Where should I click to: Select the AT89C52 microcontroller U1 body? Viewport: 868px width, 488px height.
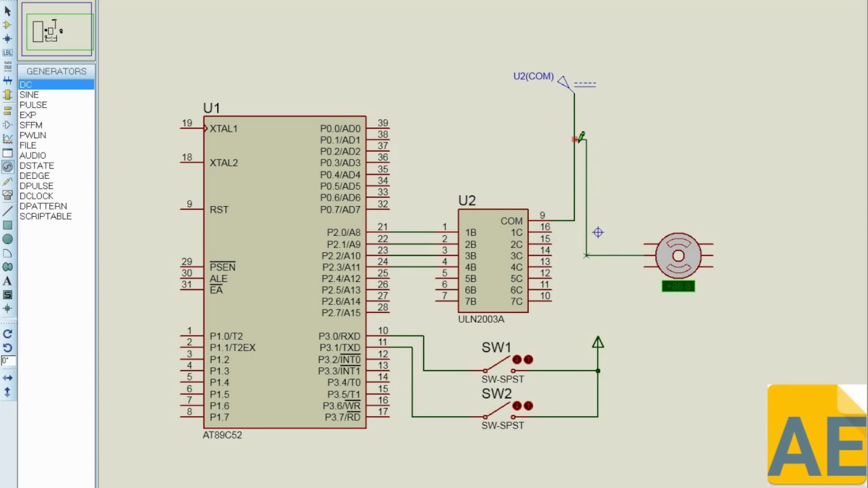tap(285, 272)
